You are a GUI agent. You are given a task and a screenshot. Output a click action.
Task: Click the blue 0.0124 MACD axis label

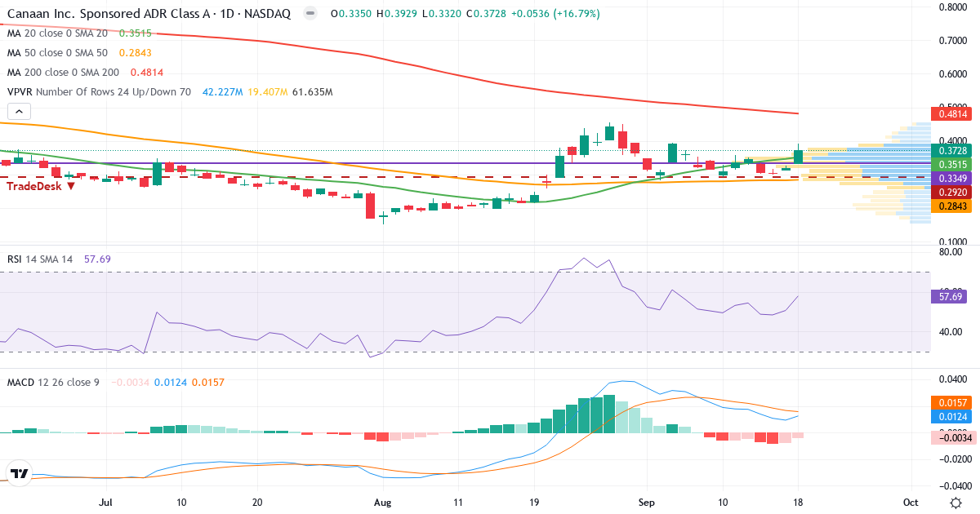951,416
